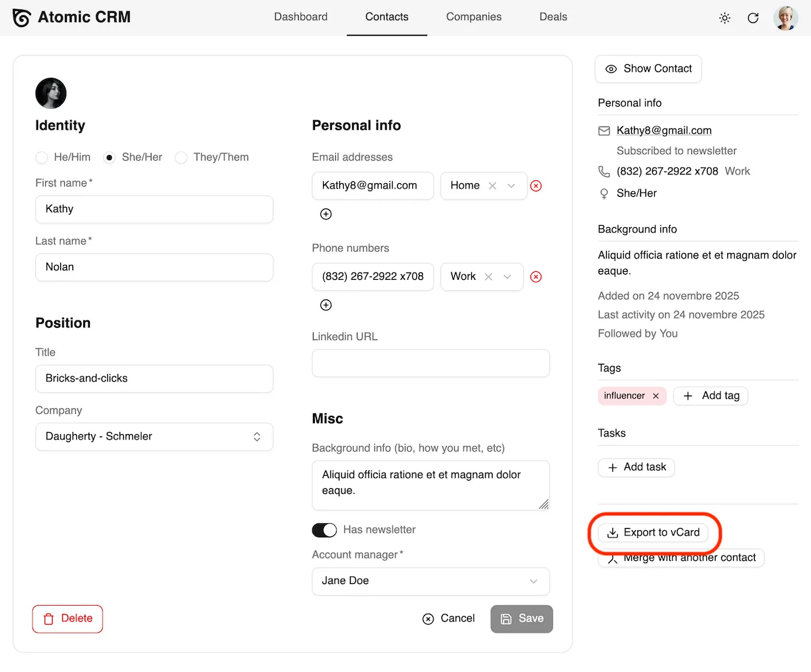Select the They/Them pronoun option
The image size is (811, 672).
[181, 157]
